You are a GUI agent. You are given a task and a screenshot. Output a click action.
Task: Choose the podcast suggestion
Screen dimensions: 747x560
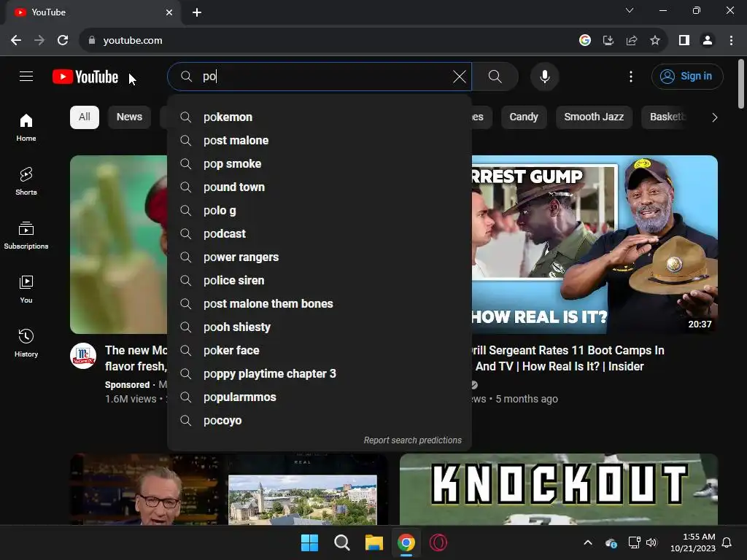pos(320,234)
